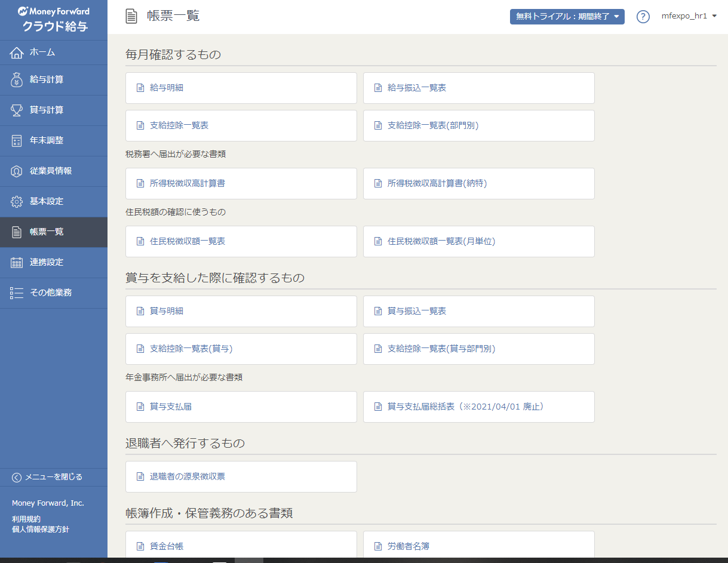Screen dimensions: 728x563
Task: Open the mfexpo_hr1 account dropdown
Action: point(689,16)
